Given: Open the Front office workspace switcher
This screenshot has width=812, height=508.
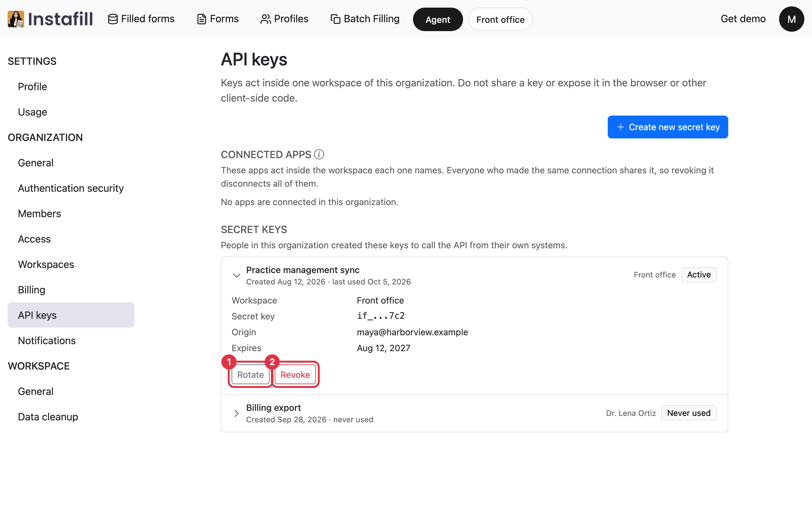Looking at the screenshot, I should [500, 19].
